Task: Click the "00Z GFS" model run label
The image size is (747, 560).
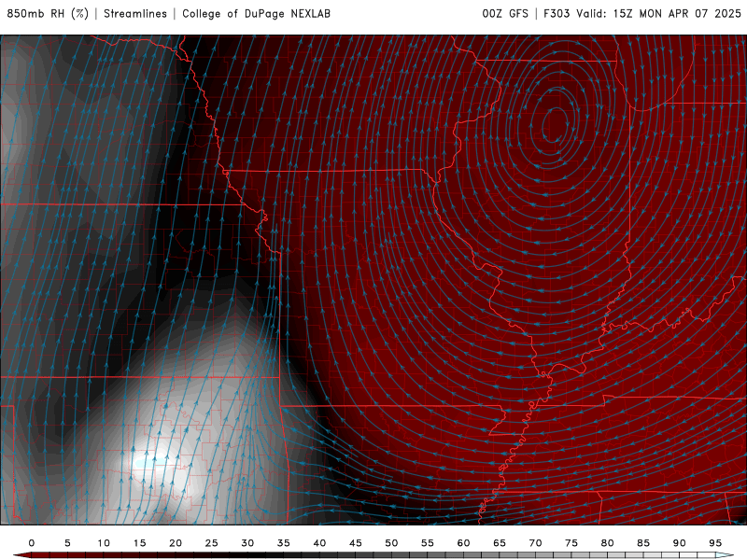Action: pyautogui.click(x=505, y=13)
